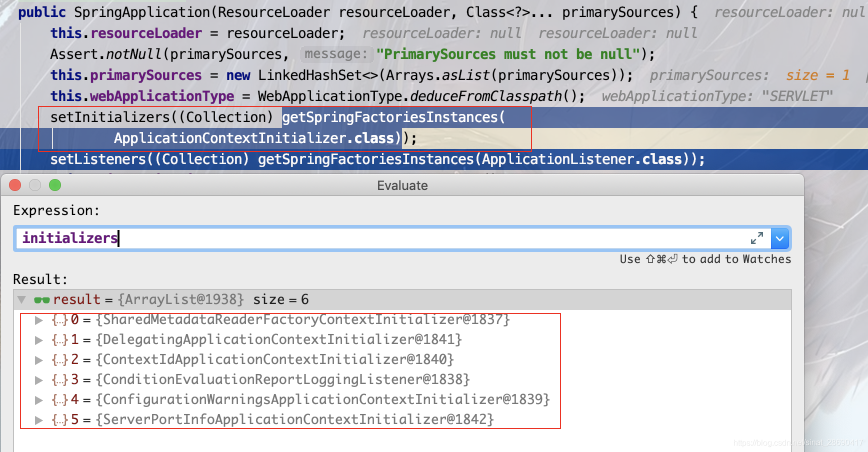Expand element 2 ContextIdApplicationContextInitializer
The image size is (868, 452).
pyautogui.click(x=38, y=360)
